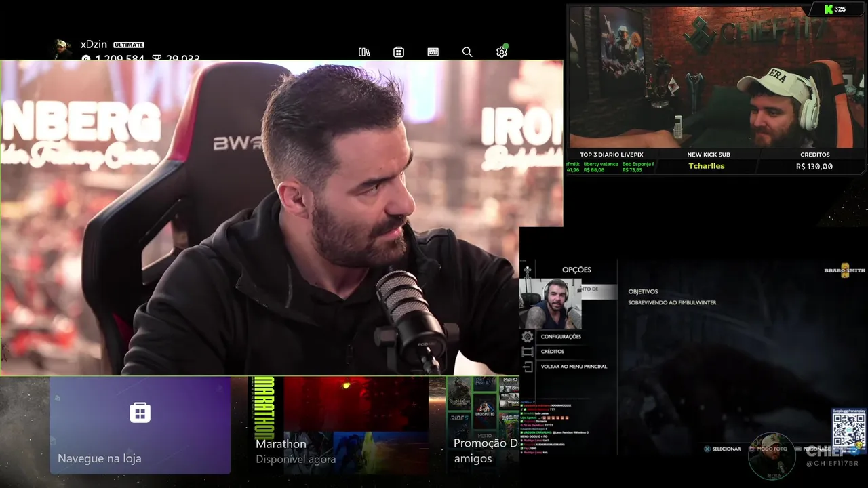Click the liberty valance R$ 88,06 donor entry
This screenshot has height=488, width=868.
pyautogui.click(x=601, y=167)
